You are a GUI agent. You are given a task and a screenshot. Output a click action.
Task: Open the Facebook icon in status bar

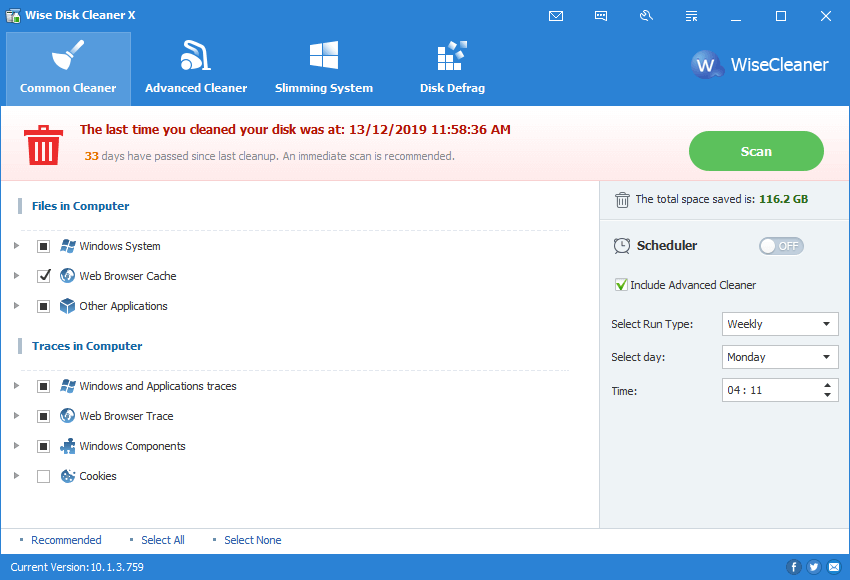[x=794, y=567]
